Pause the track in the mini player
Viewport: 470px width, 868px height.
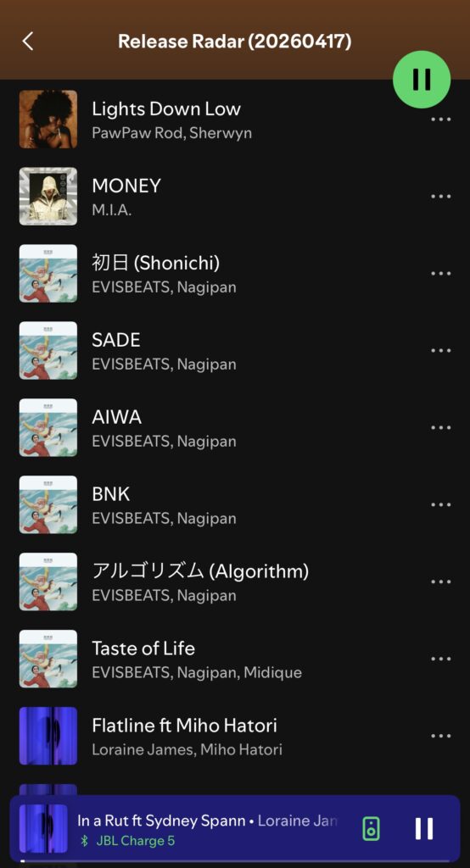click(424, 829)
